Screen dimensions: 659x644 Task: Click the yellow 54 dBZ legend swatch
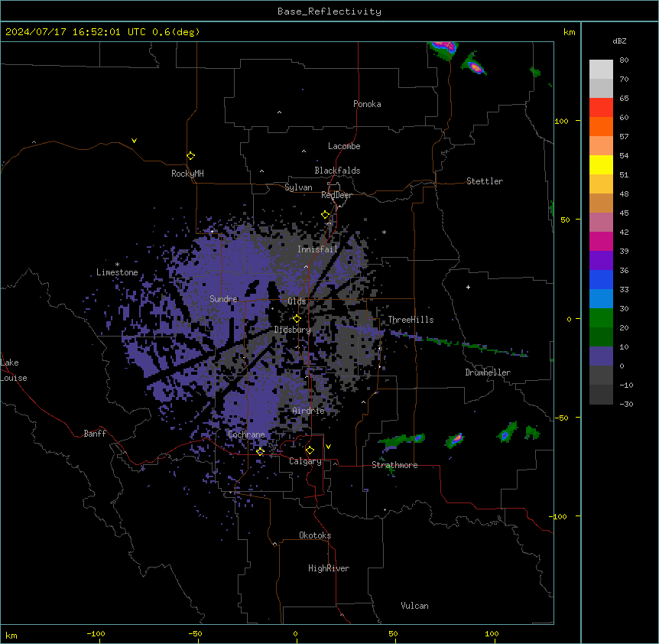click(x=601, y=164)
